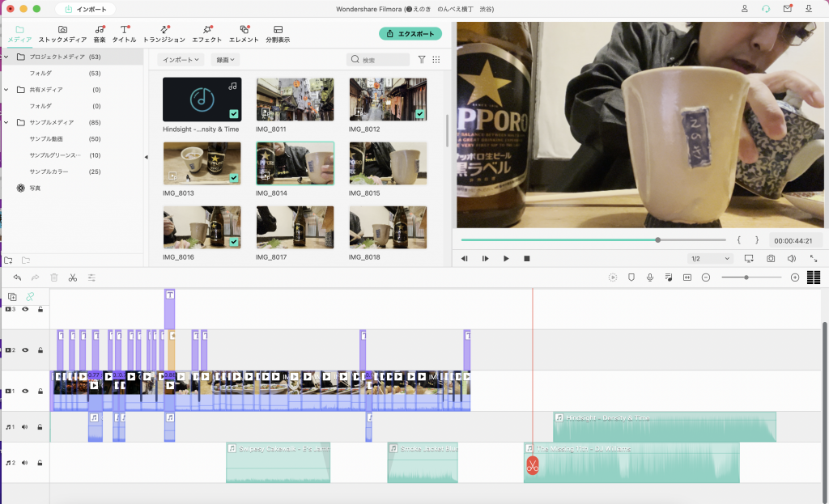
Task: Switch to タイトル tab
Action: 124,34
